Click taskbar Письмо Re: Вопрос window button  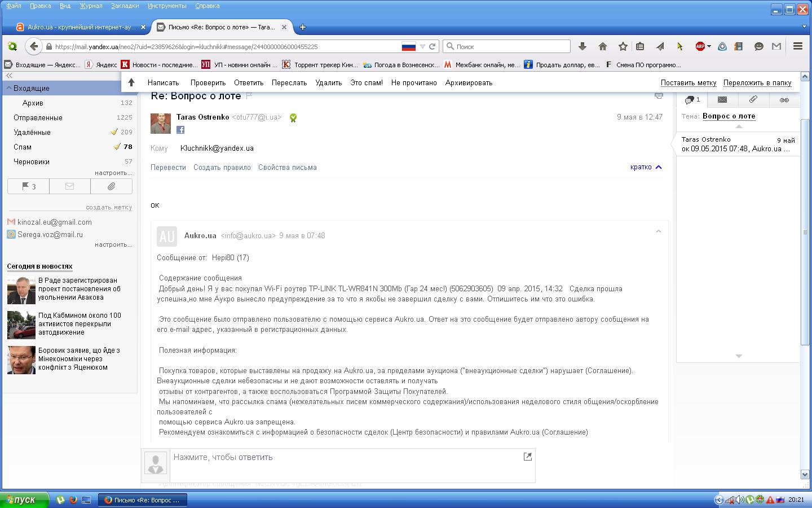[x=143, y=500]
